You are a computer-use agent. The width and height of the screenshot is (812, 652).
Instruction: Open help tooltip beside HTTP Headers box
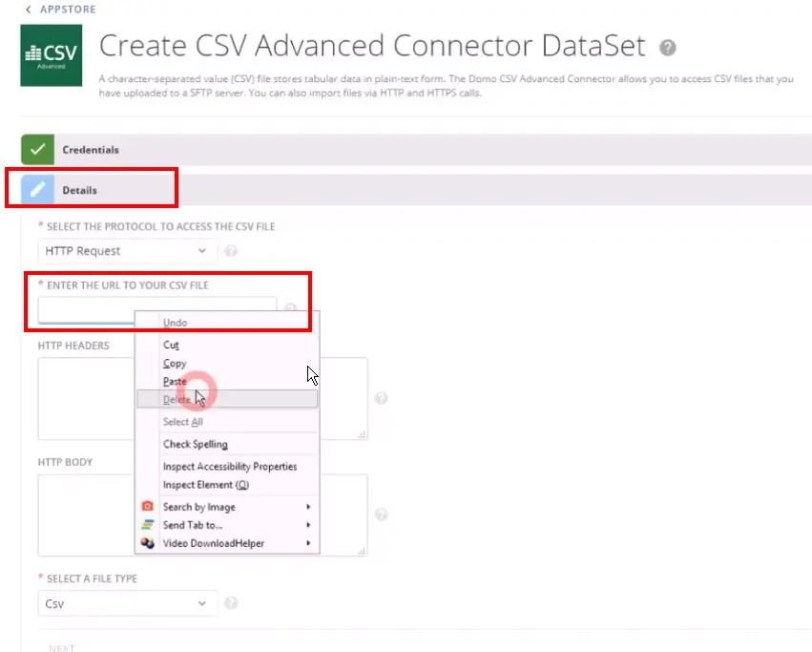point(381,398)
